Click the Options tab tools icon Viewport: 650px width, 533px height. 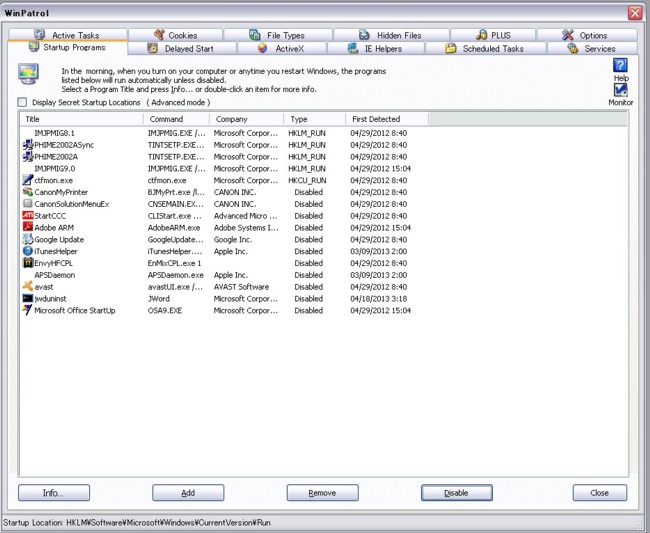[x=568, y=35]
